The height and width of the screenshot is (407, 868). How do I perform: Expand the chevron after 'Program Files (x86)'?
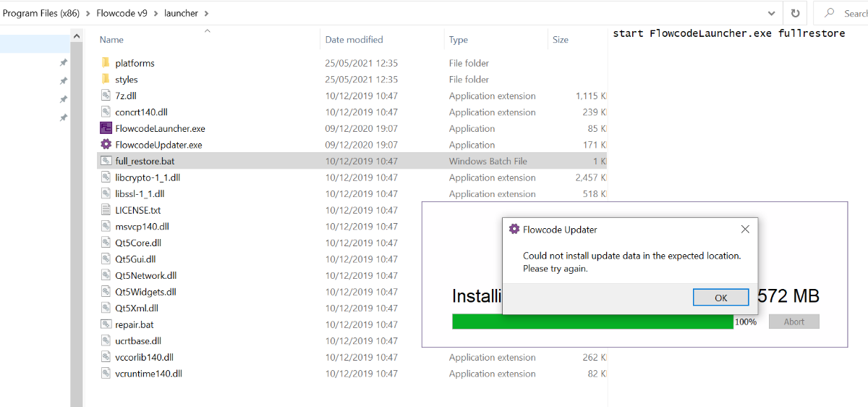[x=88, y=13]
